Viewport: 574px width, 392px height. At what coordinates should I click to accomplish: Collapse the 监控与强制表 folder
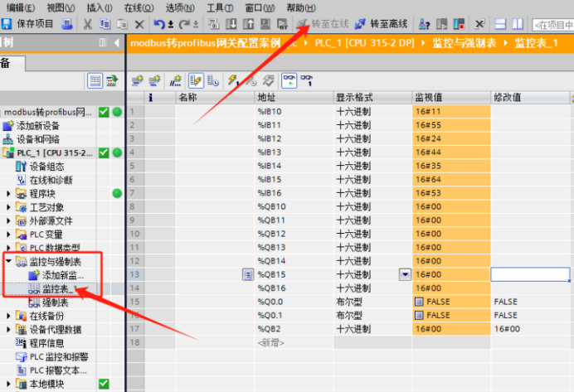tap(8, 261)
